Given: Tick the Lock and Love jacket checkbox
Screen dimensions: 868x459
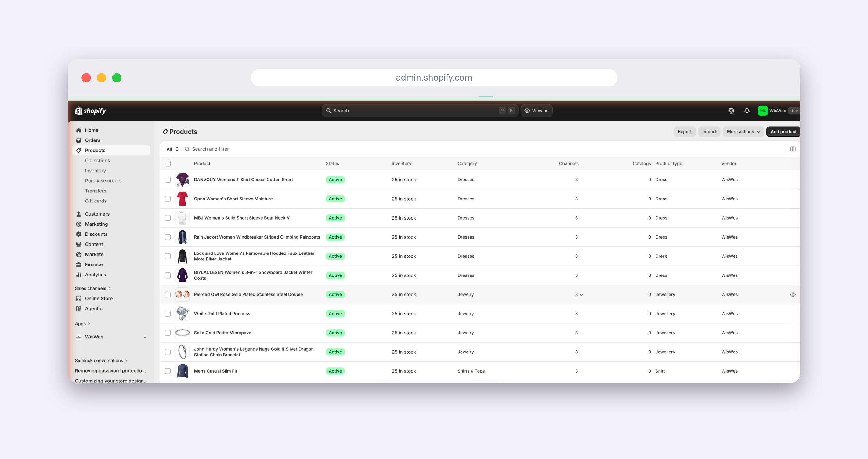Looking at the screenshot, I should click(168, 256).
